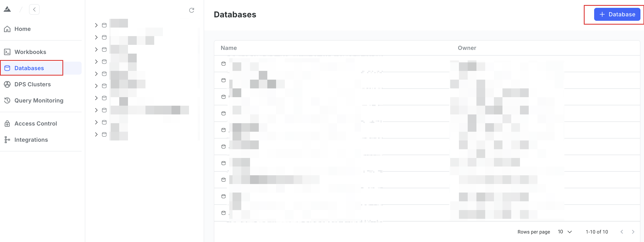
Task: Click the Owner column header
Action: click(x=467, y=48)
